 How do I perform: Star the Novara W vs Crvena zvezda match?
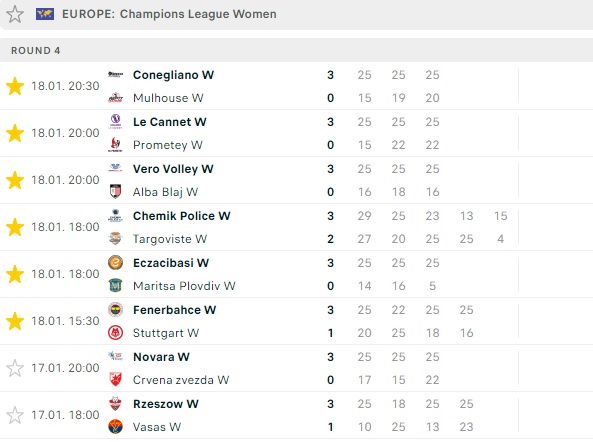pos(15,368)
